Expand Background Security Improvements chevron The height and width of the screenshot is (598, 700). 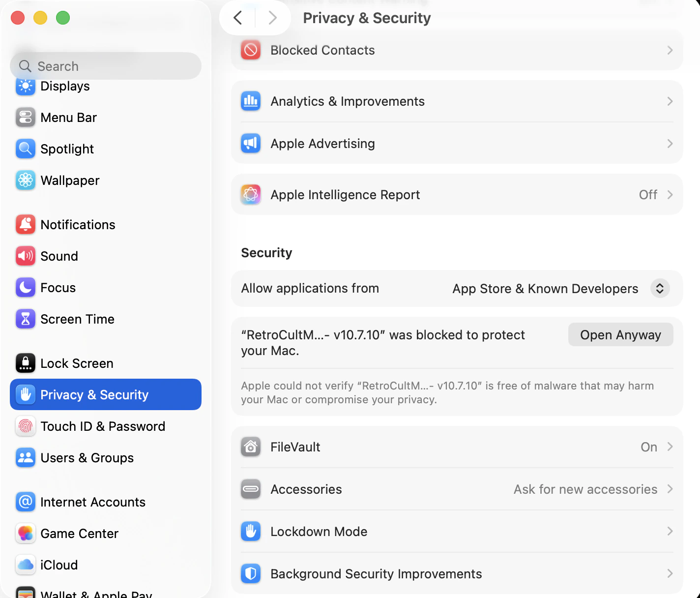[x=670, y=573]
